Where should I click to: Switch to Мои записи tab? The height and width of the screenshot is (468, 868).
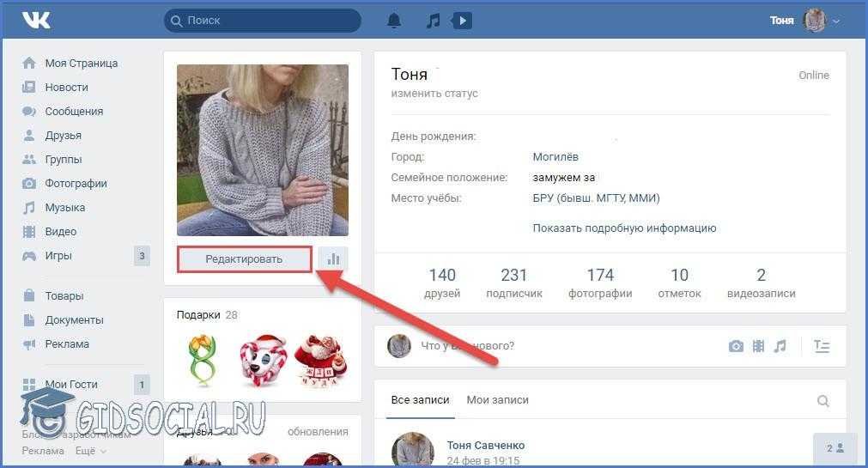click(497, 400)
